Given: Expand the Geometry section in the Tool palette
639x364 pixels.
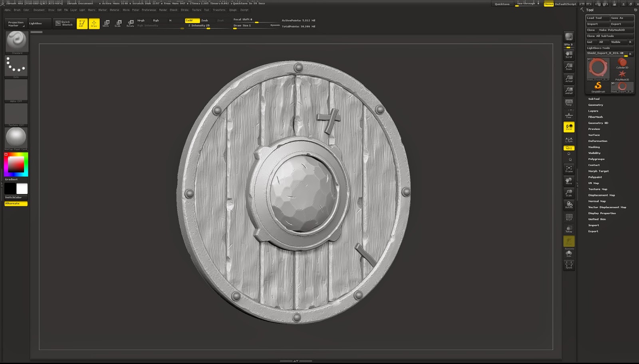Looking at the screenshot, I should pos(595,105).
